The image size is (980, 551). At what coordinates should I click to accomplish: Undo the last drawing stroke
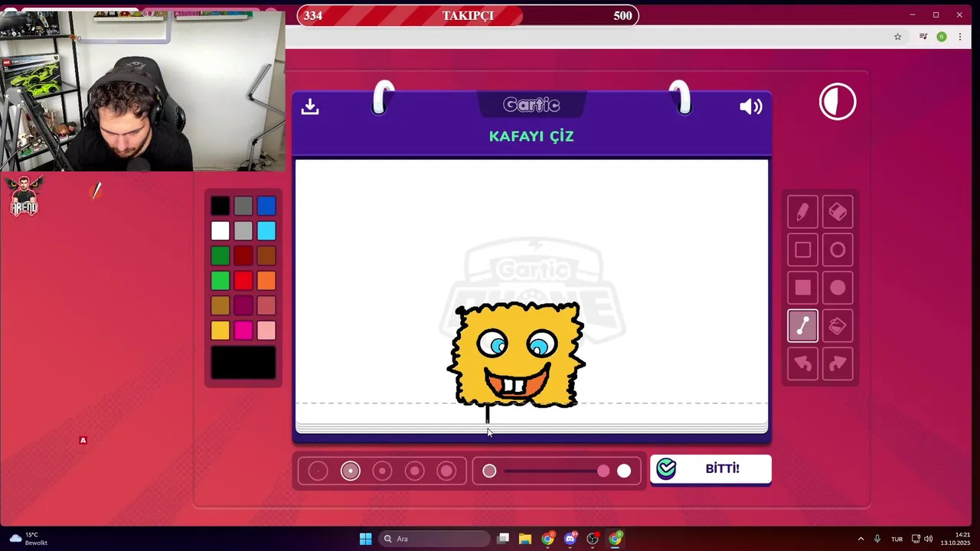802,364
